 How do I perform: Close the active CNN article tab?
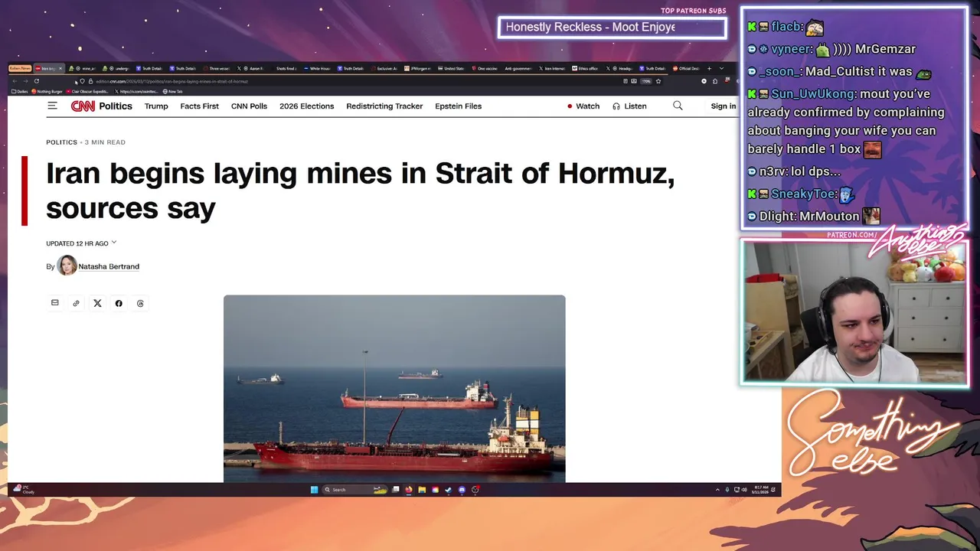click(60, 68)
